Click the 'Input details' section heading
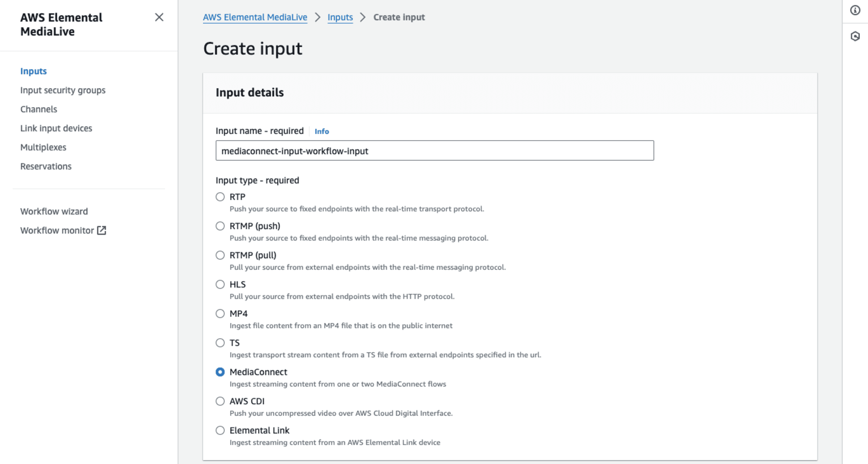The image size is (868, 464). pos(250,92)
